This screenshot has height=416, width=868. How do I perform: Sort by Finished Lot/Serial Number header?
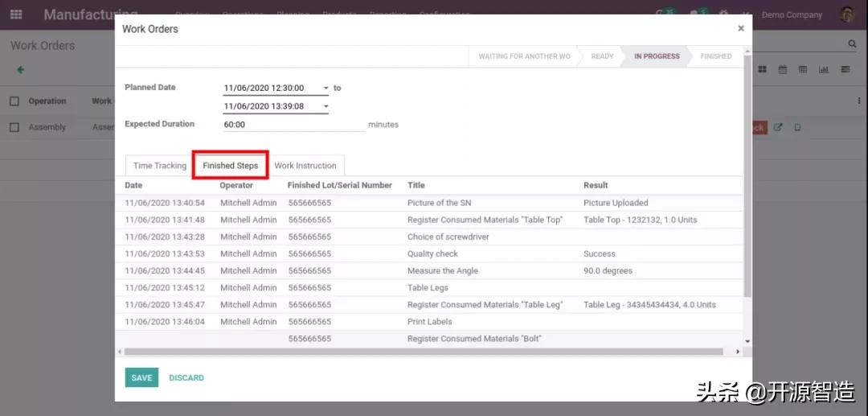tap(340, 186)
